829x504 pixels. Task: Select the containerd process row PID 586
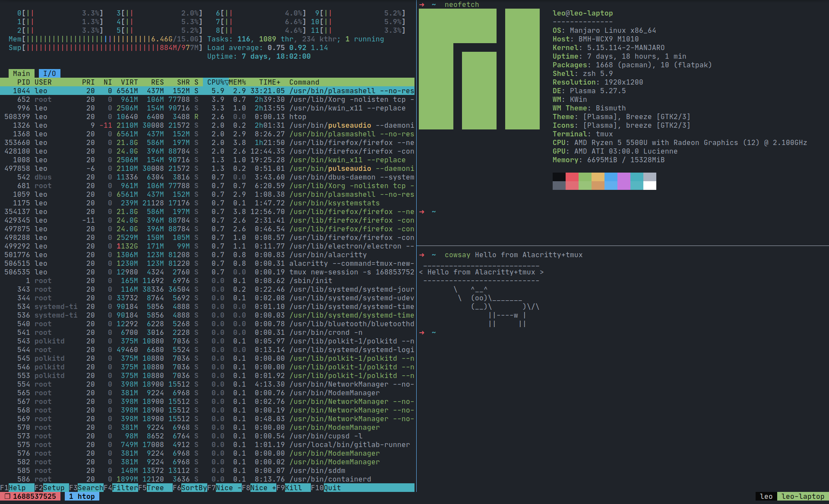pos(207,479)
